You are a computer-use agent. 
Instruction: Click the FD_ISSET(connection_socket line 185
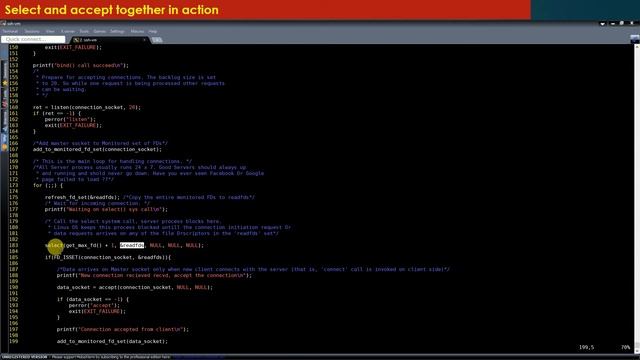tap(108, 258)
